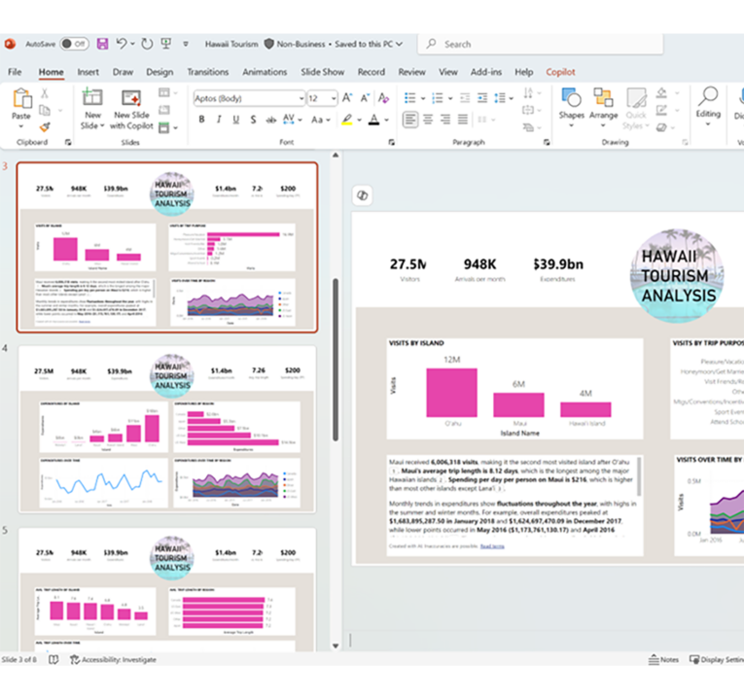Open the Copilot tab
This screenshot has width=744, height=700.
coord(560,72)
